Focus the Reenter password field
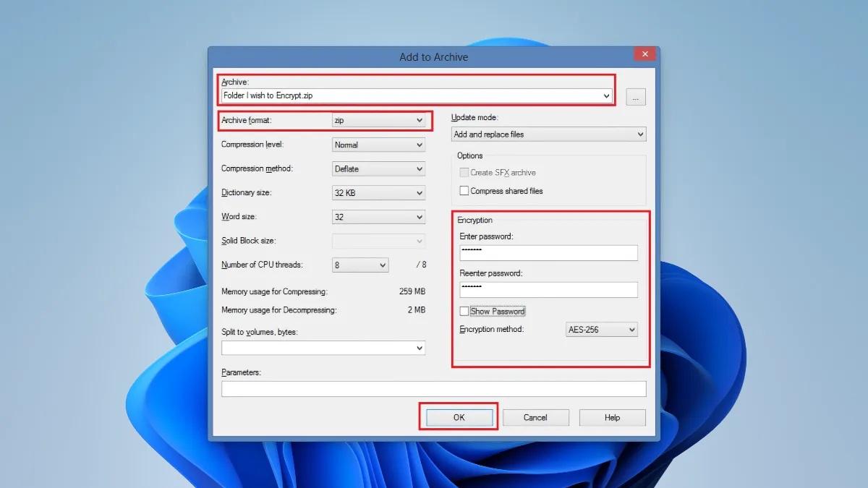Screen dimensions: 868x488 coord(548,289)
